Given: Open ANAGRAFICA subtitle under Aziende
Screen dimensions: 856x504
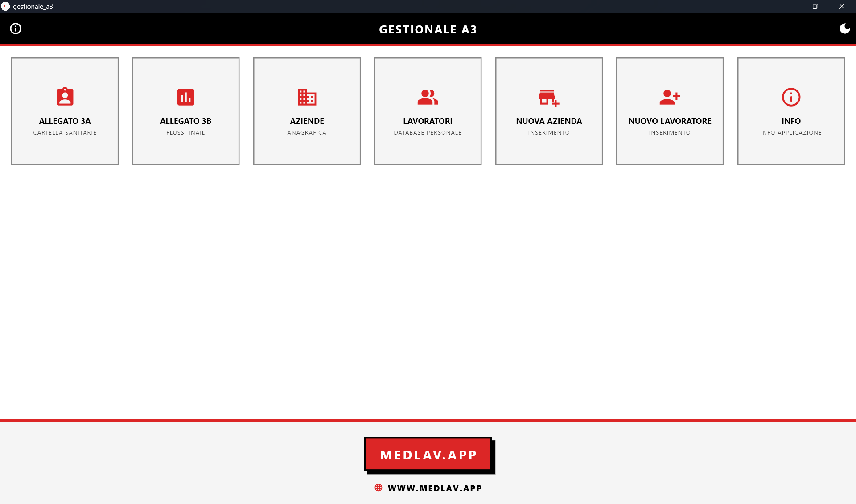Looking at the screenshot, I should tap(307, 132).
